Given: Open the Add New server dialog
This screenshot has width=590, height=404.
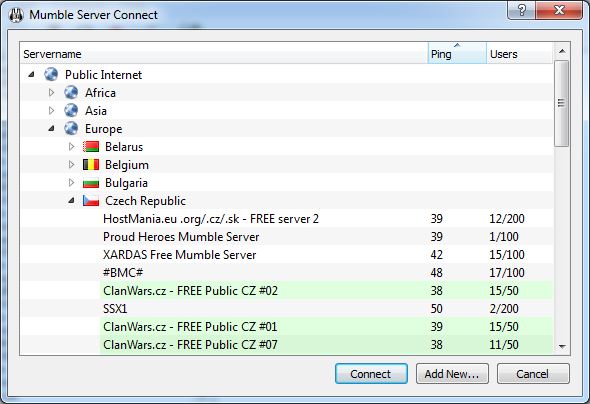Looking at the screenshot, I should pos(452,374).
